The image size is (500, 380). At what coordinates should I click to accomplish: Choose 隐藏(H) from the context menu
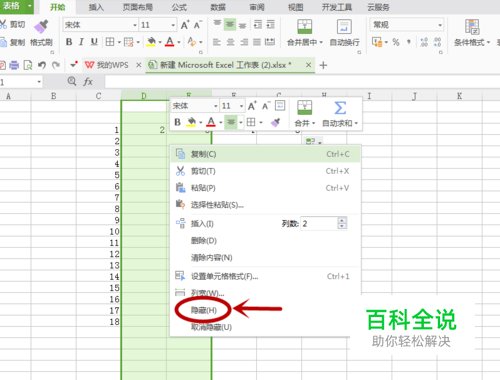[x=204, y=310]
